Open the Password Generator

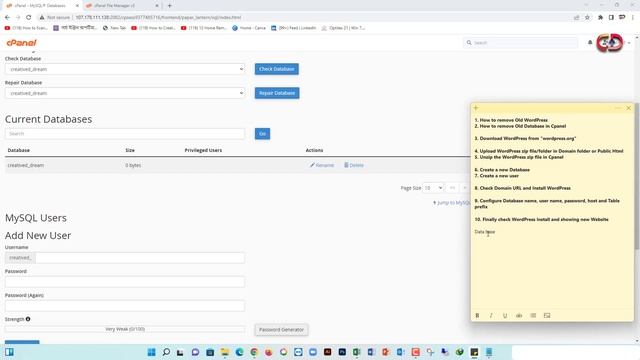[x=282, y=329]
